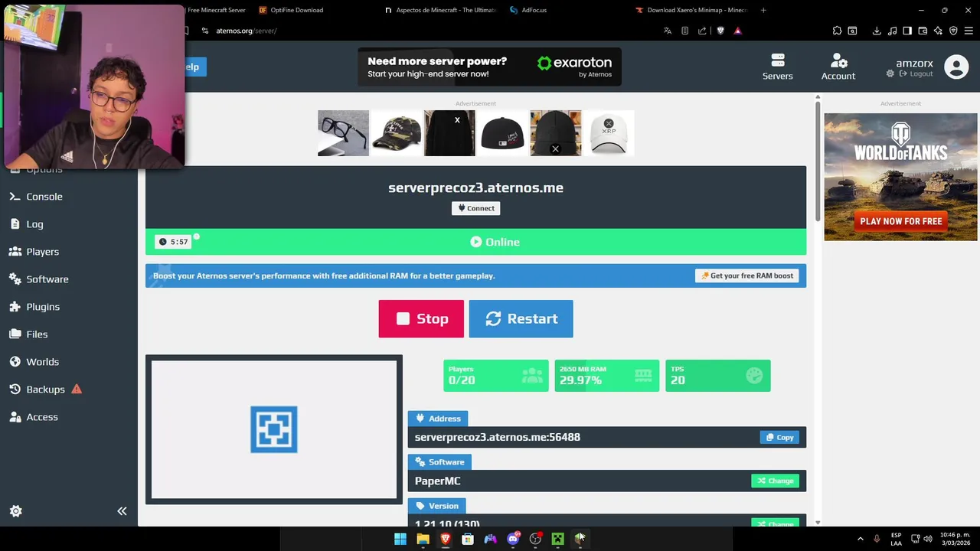The height and width of the screenshot is (551, 980).
Task: Open File Explorer from taskbar
Action: [423, 539]
